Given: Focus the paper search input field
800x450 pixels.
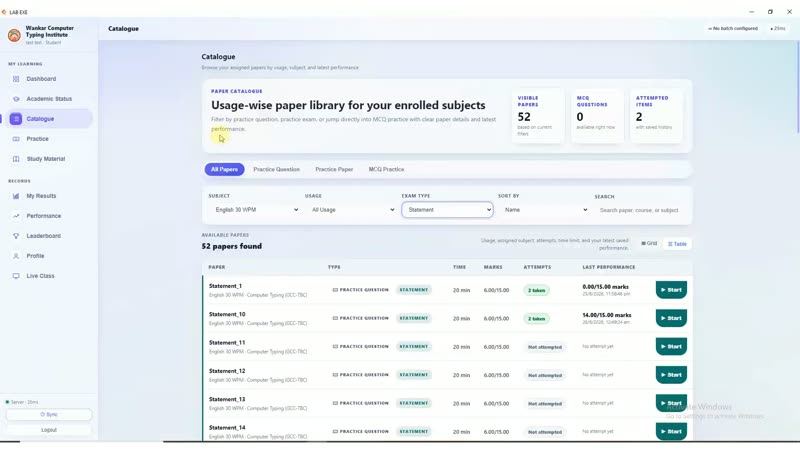Looking at the screenshot, I should (640, 210).
